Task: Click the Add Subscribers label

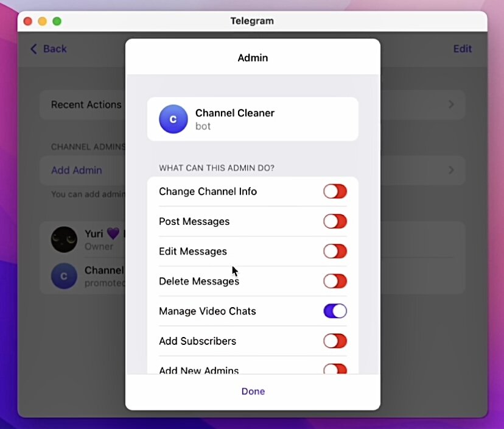Action: 197,341
